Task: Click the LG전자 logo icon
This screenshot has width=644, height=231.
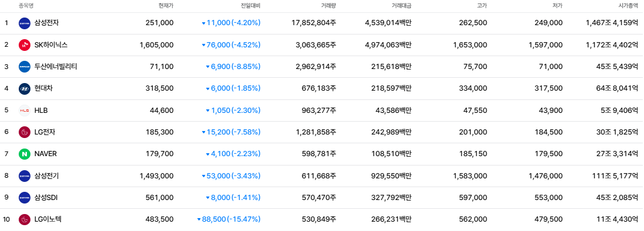Action: [x=25, y=132]
